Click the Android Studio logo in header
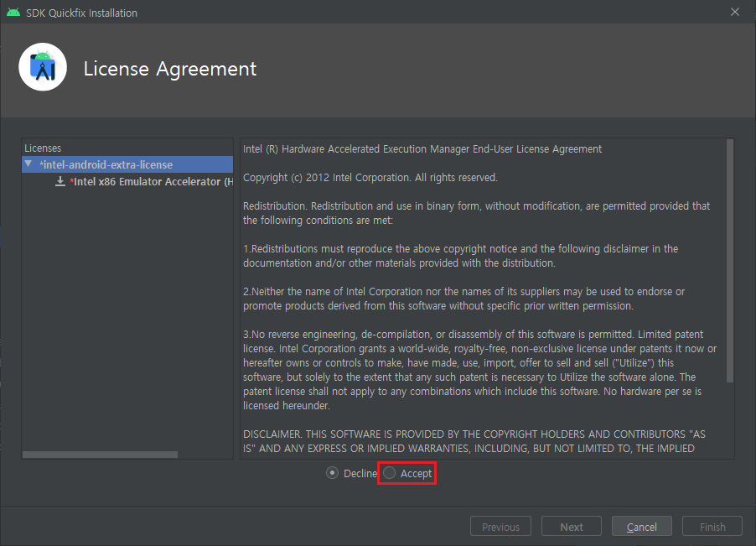Screen dimensions: 756x546 click(43, 68)
